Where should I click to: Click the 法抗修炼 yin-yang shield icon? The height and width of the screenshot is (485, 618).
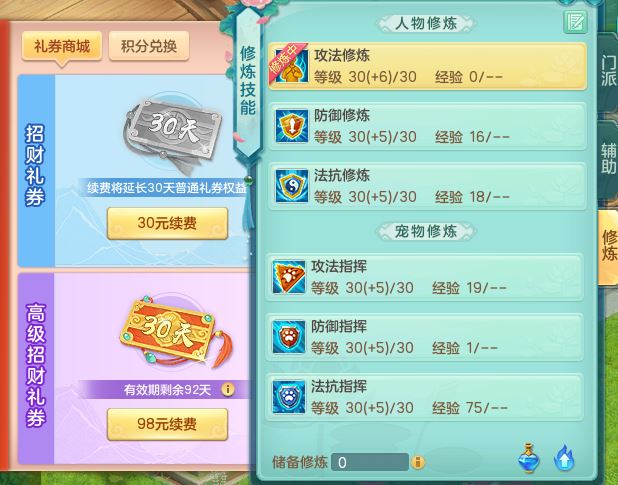click(x=291, y=186)
